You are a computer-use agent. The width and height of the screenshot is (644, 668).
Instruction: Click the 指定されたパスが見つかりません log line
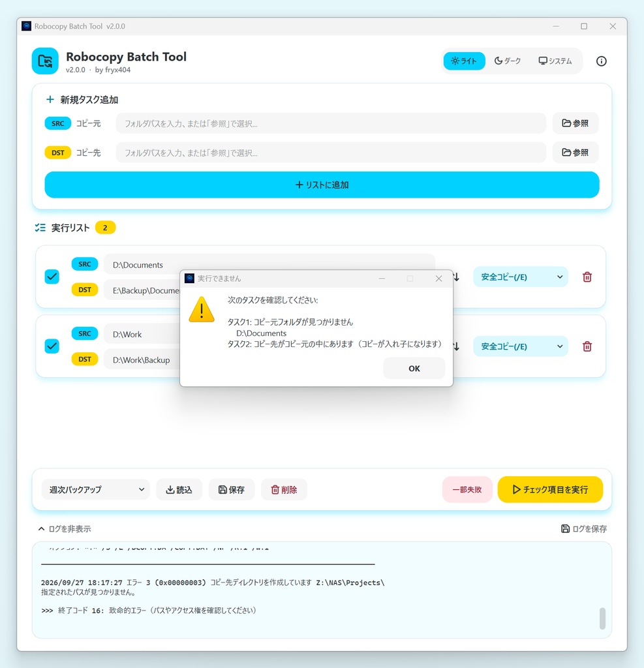click(89, 592)
